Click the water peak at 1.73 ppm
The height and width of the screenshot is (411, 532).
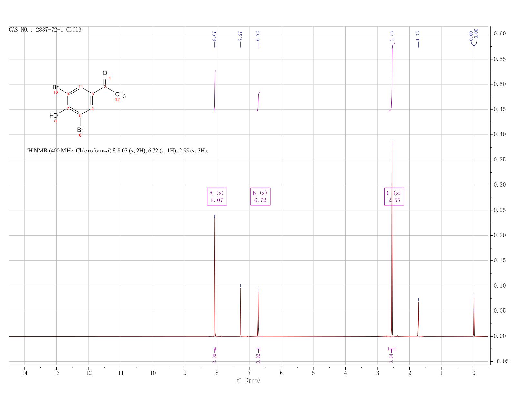418,319
